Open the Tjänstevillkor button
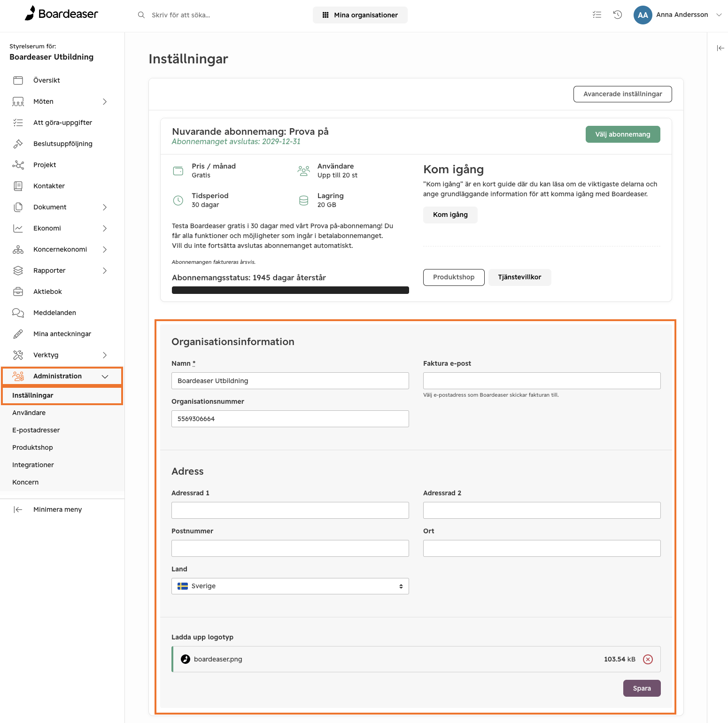728x723 pixels. [x=519, y=277]
